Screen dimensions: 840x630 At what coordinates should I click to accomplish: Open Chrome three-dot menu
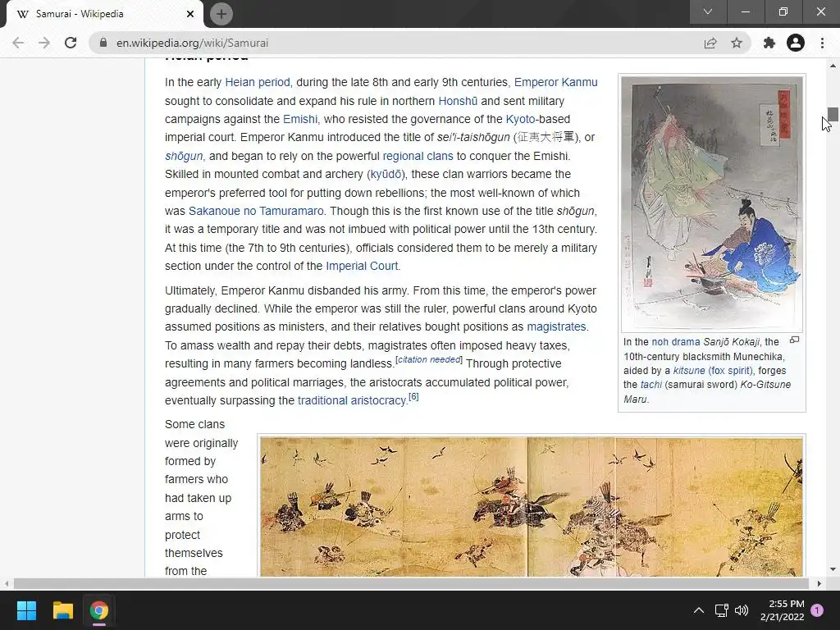822,43
